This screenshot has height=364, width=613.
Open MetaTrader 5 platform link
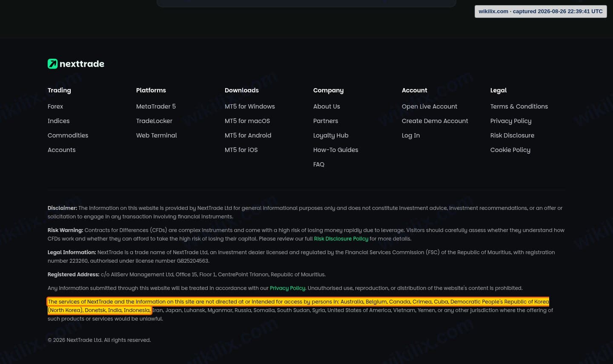tap(156, 106)
